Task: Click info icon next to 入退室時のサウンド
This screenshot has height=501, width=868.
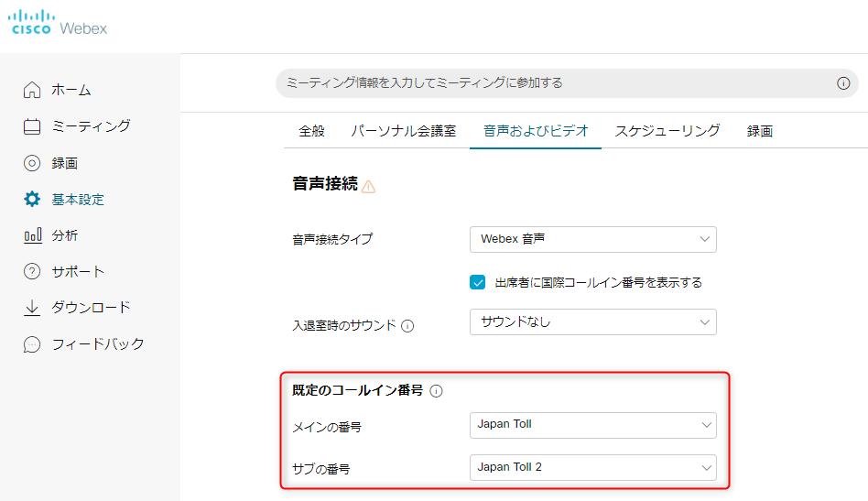Action: pos(407,325)
